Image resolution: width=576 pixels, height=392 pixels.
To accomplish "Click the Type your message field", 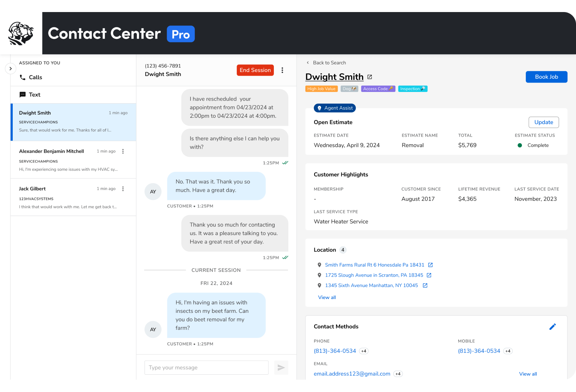I will [206, 368].
